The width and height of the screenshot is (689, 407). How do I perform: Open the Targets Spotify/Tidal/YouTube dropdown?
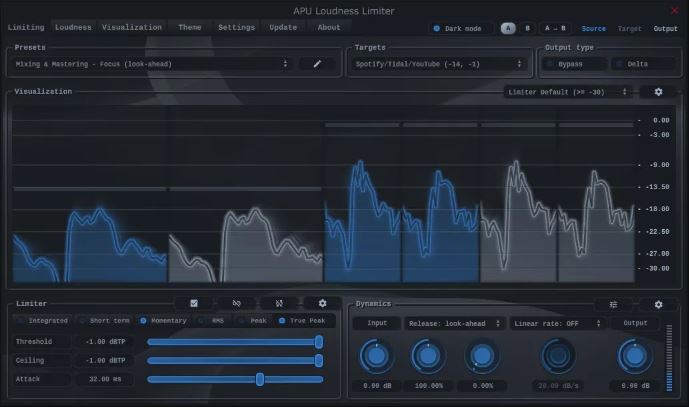[439, 64]
